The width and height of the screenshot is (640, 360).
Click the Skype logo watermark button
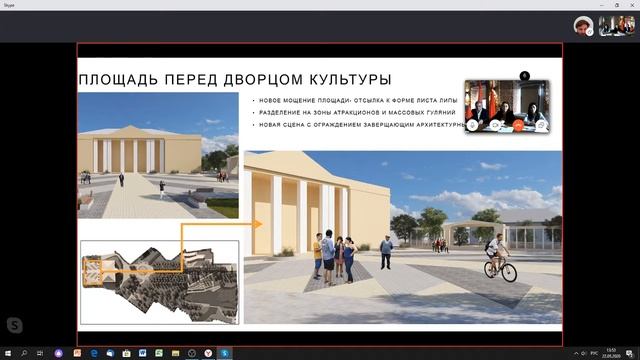coord(15,325)
